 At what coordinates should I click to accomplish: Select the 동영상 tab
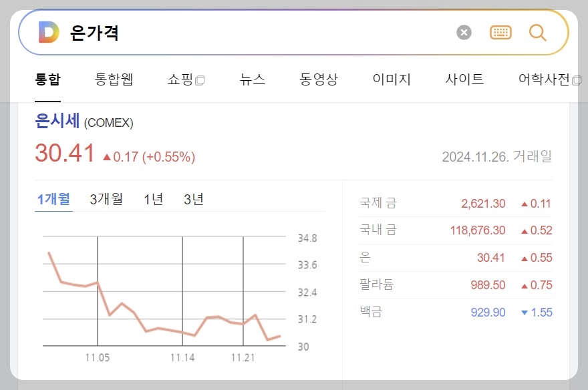tap(319, 79)
